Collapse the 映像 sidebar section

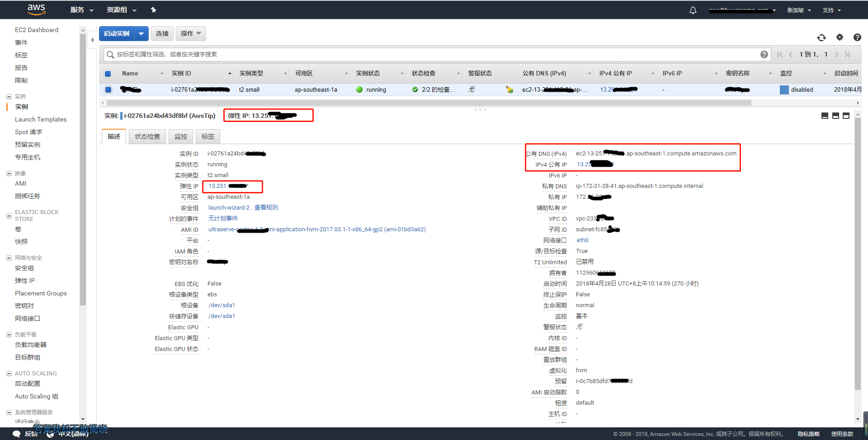9,173
